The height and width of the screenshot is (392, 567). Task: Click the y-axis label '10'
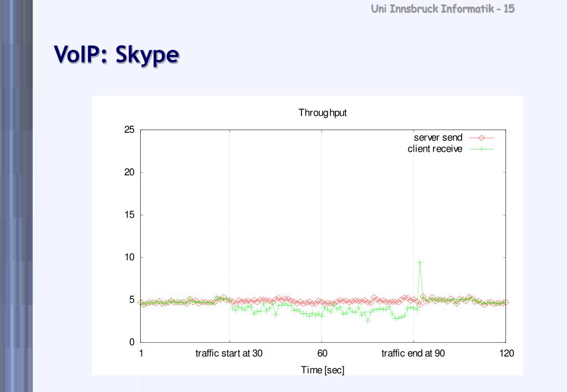click(129, 257)
